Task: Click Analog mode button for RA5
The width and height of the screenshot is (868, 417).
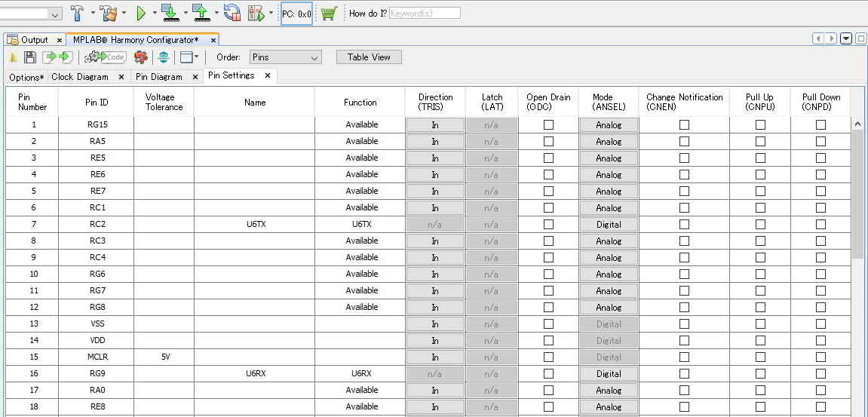Action: pos(609,142)
